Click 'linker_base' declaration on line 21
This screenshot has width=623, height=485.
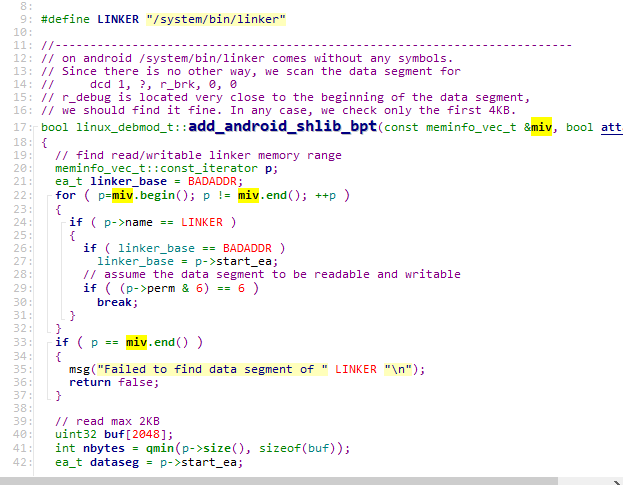click(128, 182)
